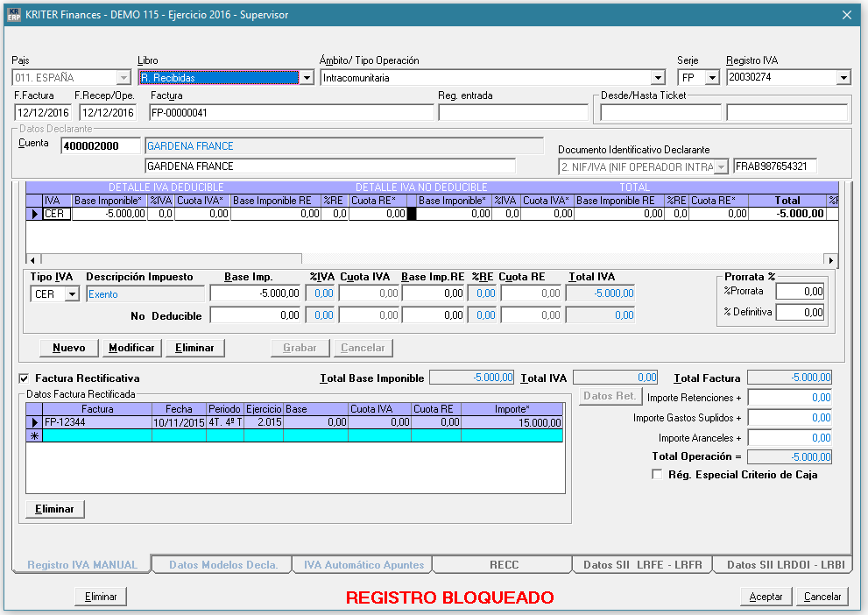Screen dimensions: 868x615
Task: Toggle the Factura Rectificativa checkbox
Action: tap(24, 378)
